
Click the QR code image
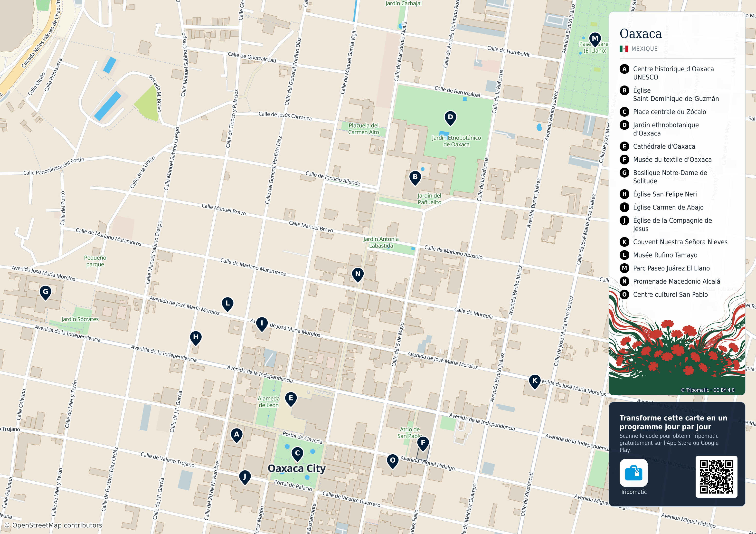[x=716, y=477]
